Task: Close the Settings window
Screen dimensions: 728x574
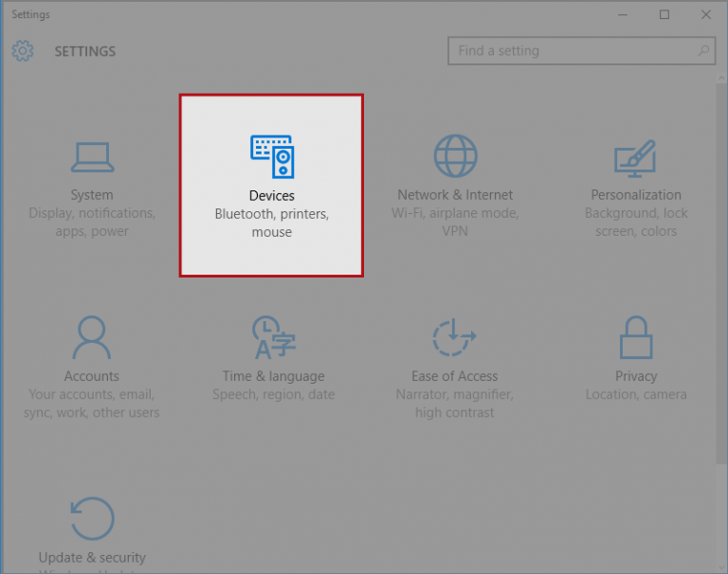Action: (706, 14)
